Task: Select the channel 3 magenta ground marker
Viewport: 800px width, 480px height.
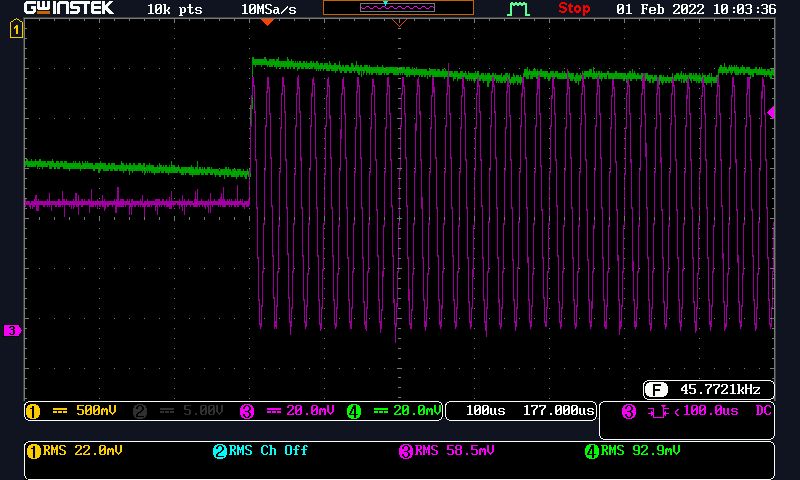Action: coord(12,331)
